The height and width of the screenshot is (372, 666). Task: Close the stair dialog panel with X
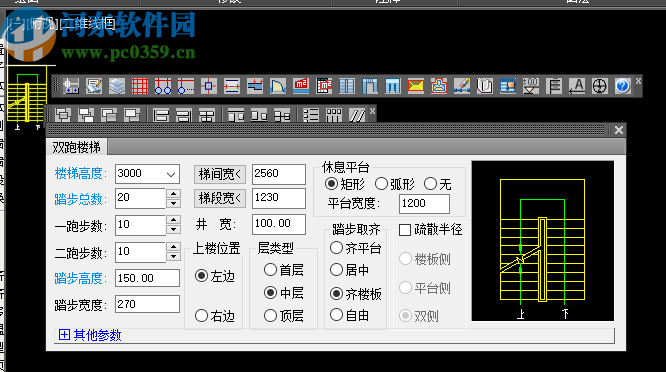coord(619,130)
